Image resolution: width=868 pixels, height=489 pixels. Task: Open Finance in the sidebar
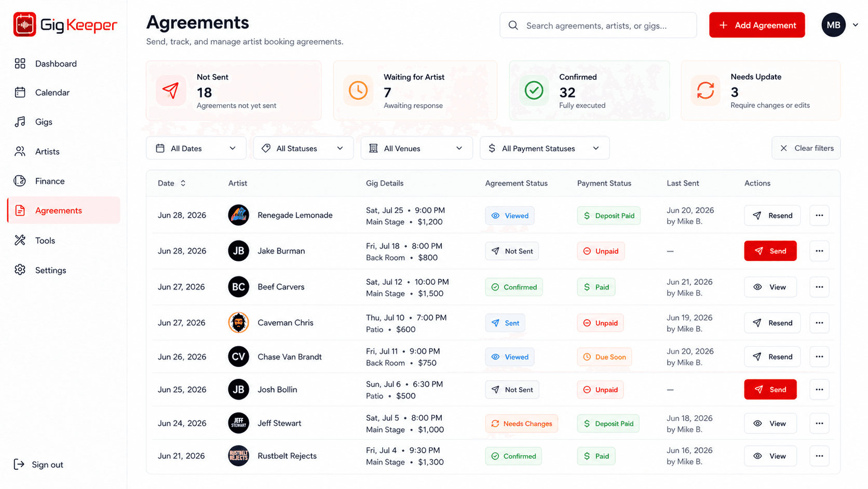[50, 181]
